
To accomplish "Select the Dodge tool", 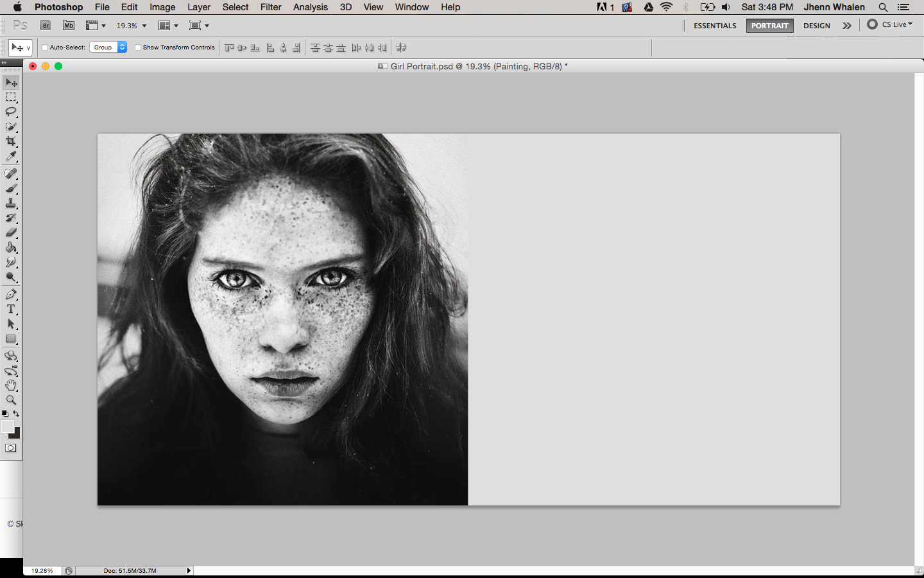I will [11, 277].
